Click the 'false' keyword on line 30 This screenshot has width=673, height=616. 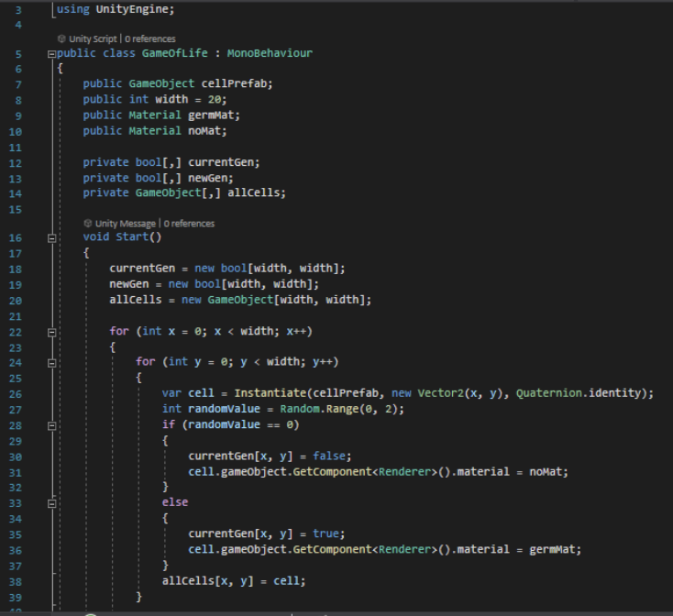[x=329, y=456]
